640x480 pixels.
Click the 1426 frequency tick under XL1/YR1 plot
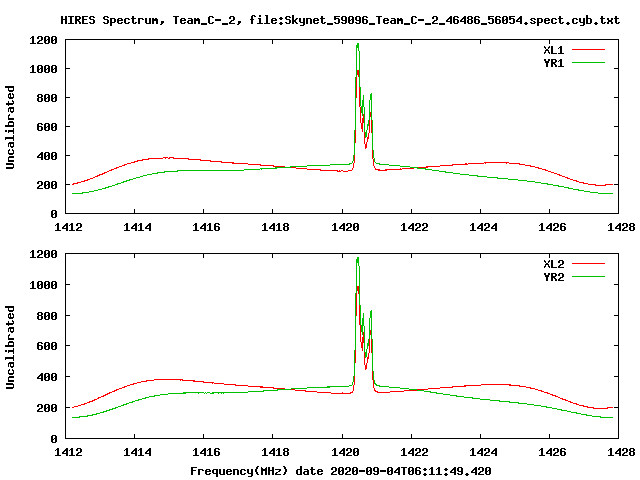click(x=552, y=227)
